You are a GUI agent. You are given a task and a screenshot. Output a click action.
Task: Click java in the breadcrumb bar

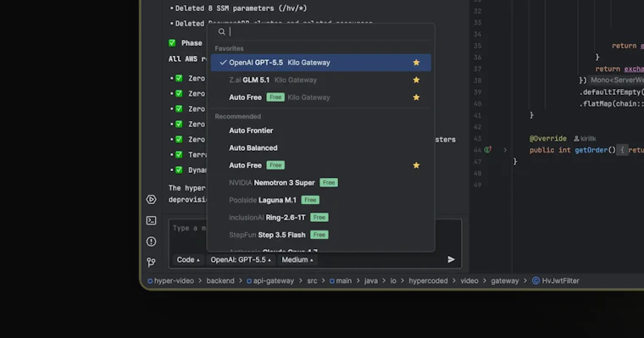[x=371, y=281]
